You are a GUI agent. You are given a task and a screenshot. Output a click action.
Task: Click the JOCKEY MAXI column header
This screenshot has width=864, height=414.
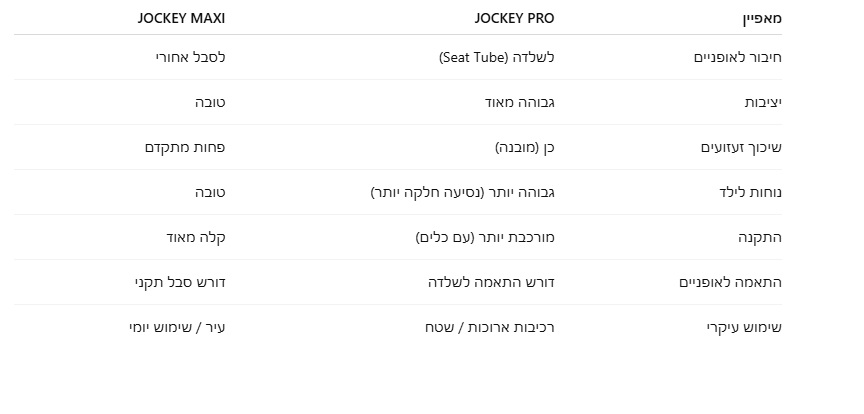click(x=182, y=18)
